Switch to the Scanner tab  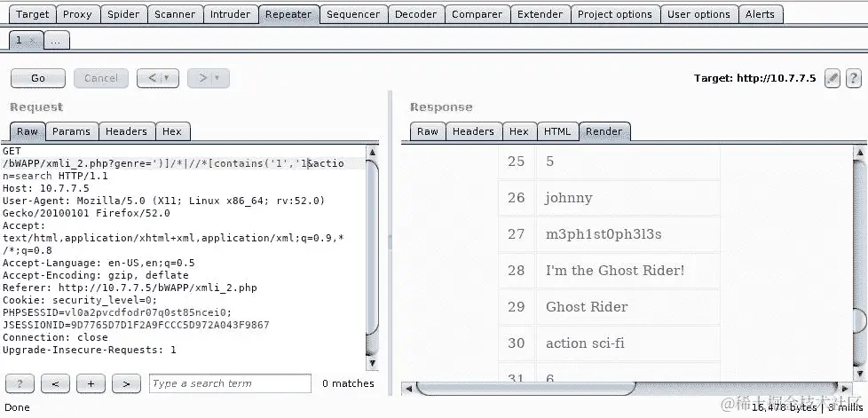pos(175,14)
